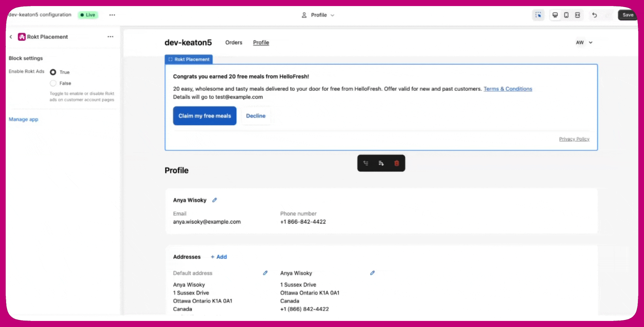This screenshot has width=644, height=327.
Task: Undo the last change
Action: click(x=594, y=15)
